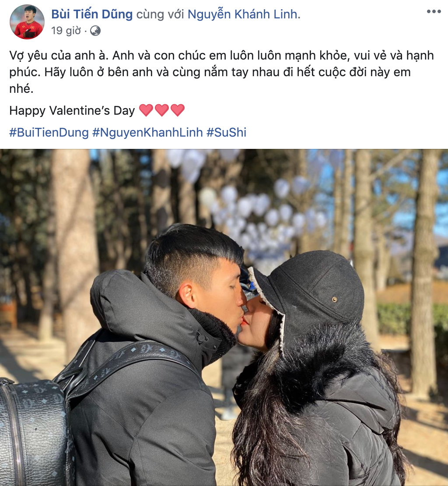The image size is (448, 486).
Task: Open the #BuiTienDung hashtag
Action: coord(49,132)
